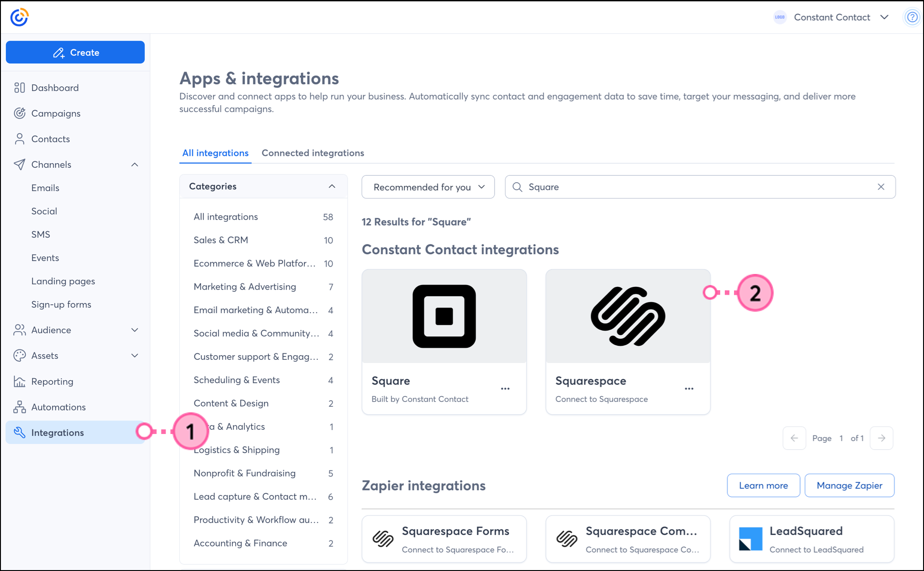Click the Square integration logo thumbnail
The height and width of the screenshot is (571, 924).
click(444, 316)
